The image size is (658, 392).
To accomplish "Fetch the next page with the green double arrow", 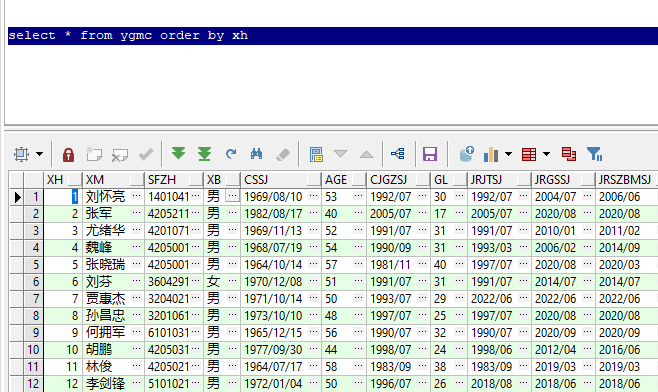I will click(x=178, y=154).
